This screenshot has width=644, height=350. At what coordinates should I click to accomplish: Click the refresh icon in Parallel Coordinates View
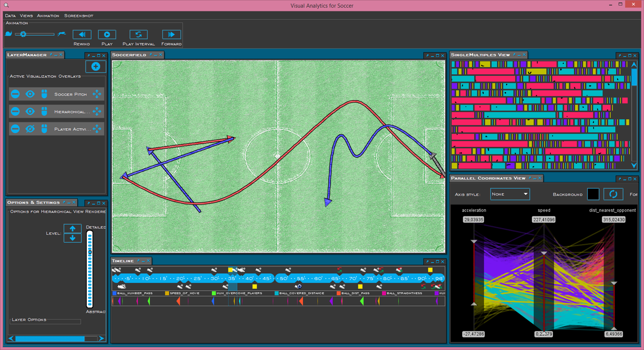coord(613,194)
